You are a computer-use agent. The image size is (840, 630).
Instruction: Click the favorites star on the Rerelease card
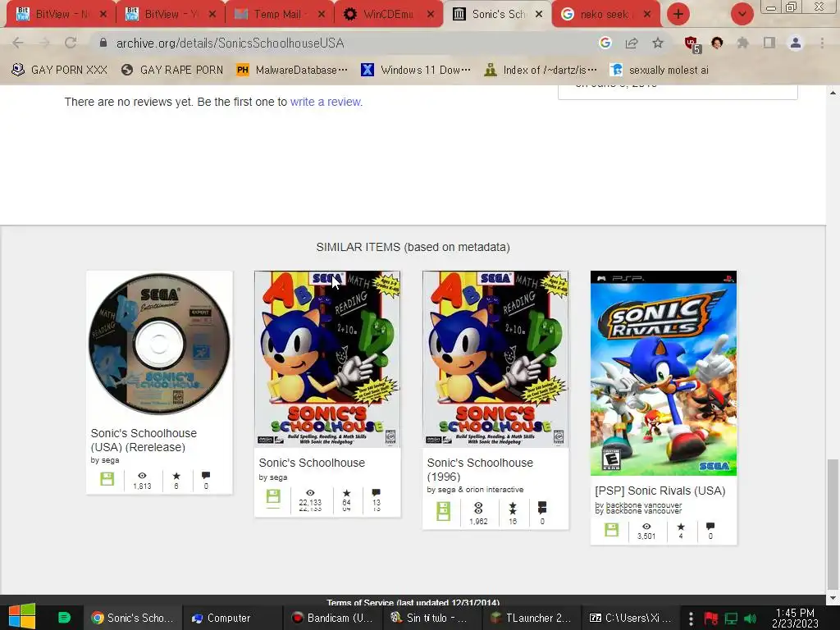(x=176, y=476)
